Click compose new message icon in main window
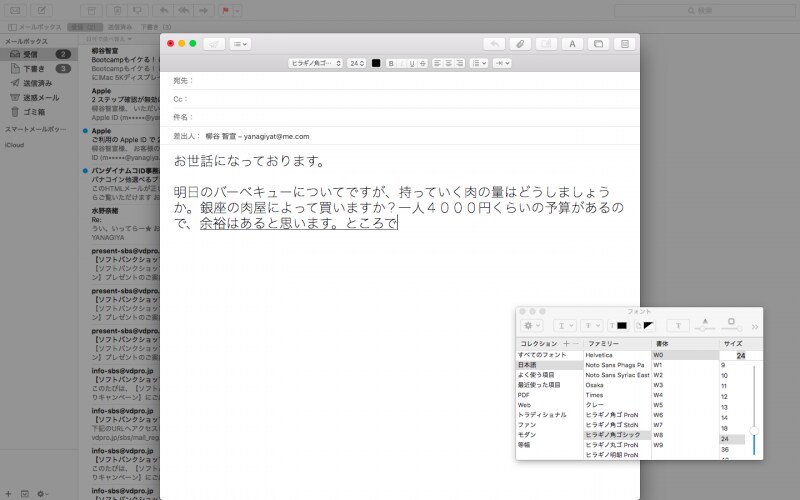Screen dimensions: 800x500 (41, 10)
